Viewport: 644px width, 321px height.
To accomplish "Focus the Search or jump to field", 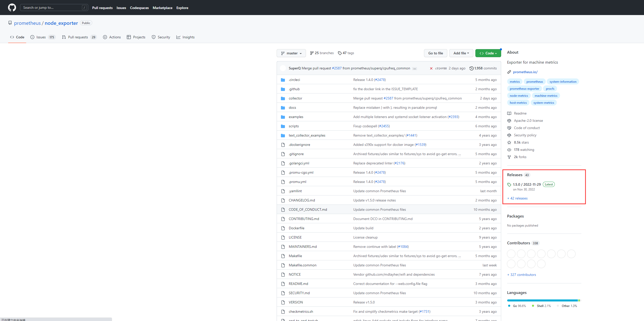I will coord(54,8).
